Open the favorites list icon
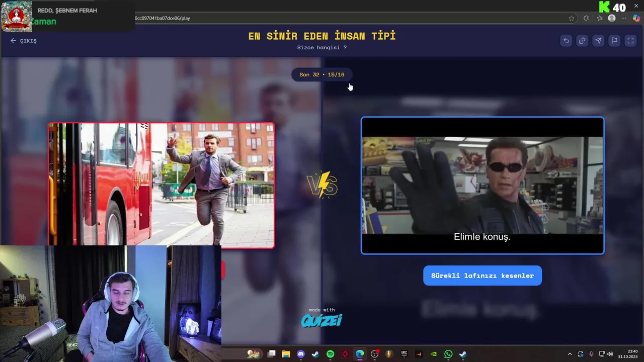 (x=599, y=18)
